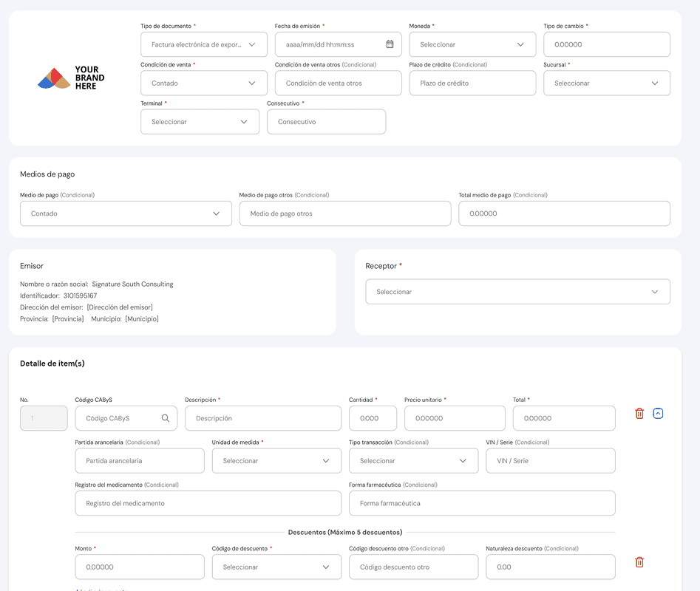Image resolution: width=700 pixels, height=591 pixels.
Task: Expand the Tipo transacción dropdown
Action: [x=414, y=461]
